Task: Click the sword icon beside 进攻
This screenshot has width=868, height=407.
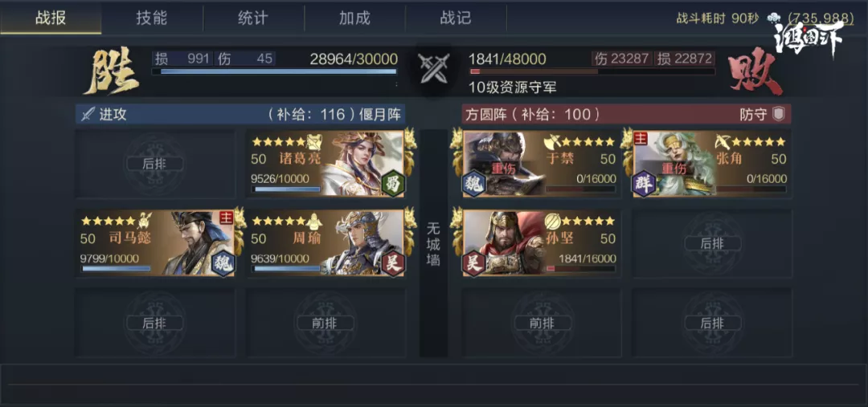Action: [88, 115]
